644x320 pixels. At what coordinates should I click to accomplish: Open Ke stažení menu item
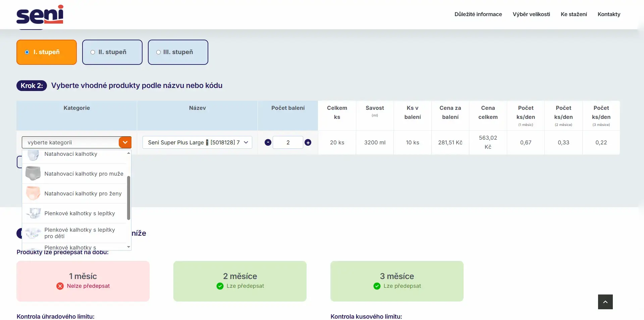[574, 14]
